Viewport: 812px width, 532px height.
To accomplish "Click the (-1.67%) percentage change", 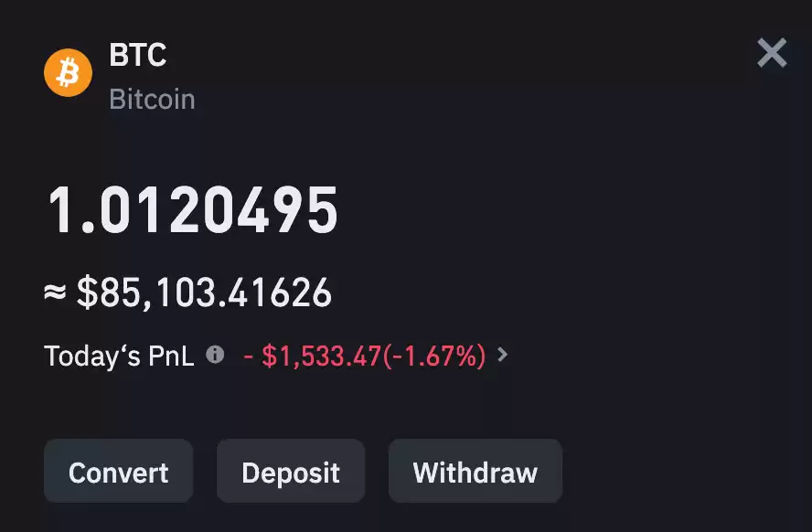I will coord(434,356).
